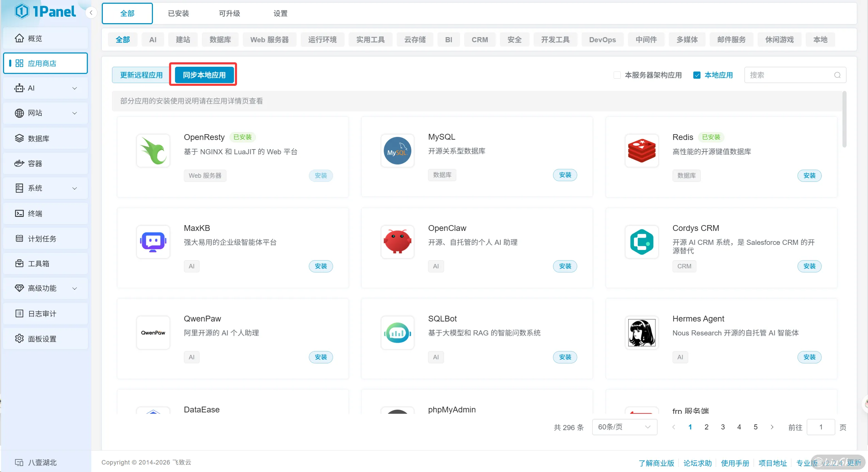The height and width of the screenshot is (472, 868).
Task: Switch to the 设置 tab
Action: click(281, 13)
